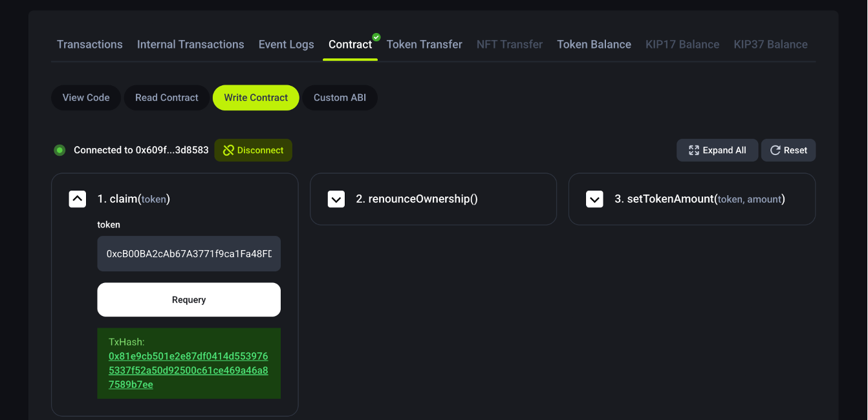Select the Token Balance tab
Screen dimensions: 868x420
[x=594, y=45]
